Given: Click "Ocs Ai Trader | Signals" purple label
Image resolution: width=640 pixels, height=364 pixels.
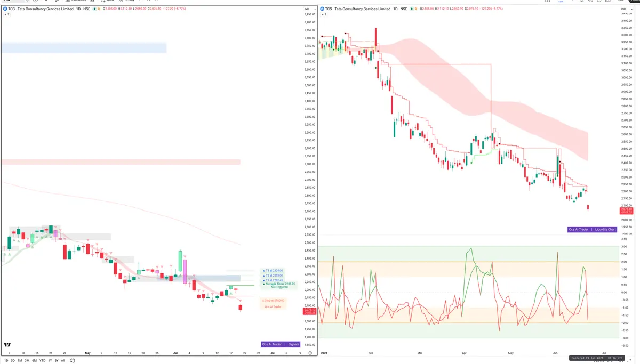Looking at the screenshot, I should click(281, 344).
